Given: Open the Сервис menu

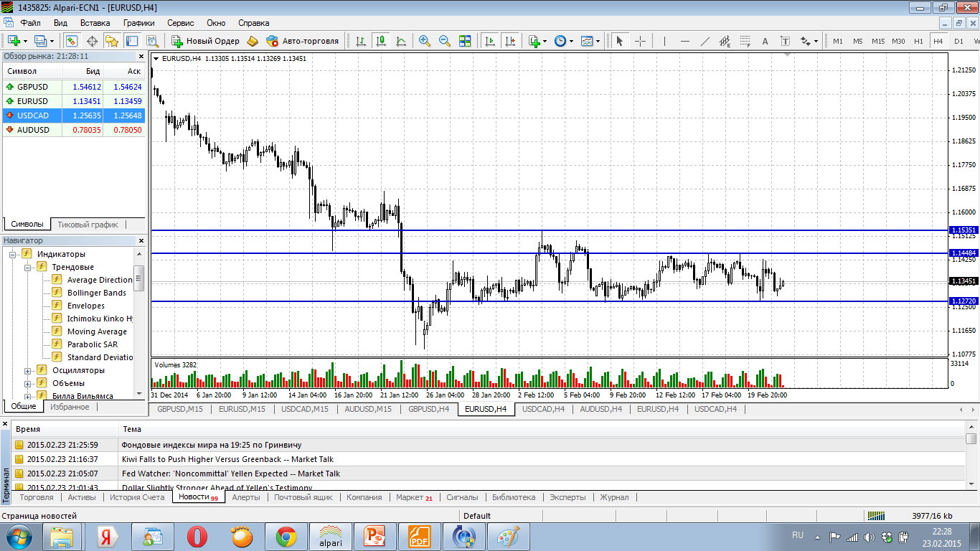Looking at the screenshot, I should pos(180,22).
